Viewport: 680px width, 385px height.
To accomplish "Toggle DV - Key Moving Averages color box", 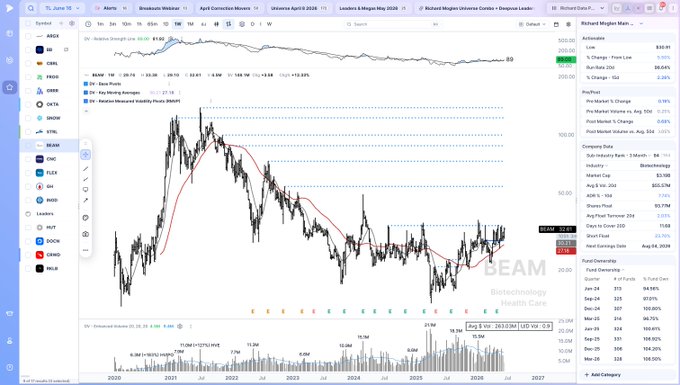I will coord(86,92).
